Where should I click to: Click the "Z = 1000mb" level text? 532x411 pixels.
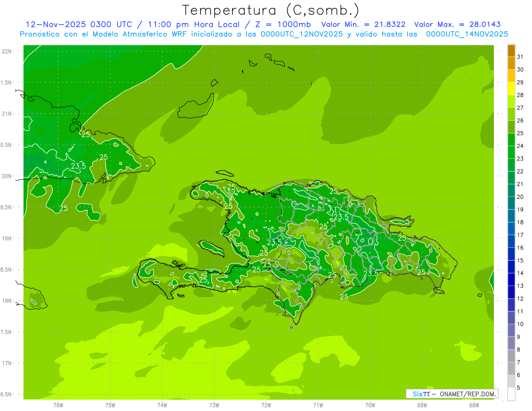pyautogui.click(x=283, y=24)
